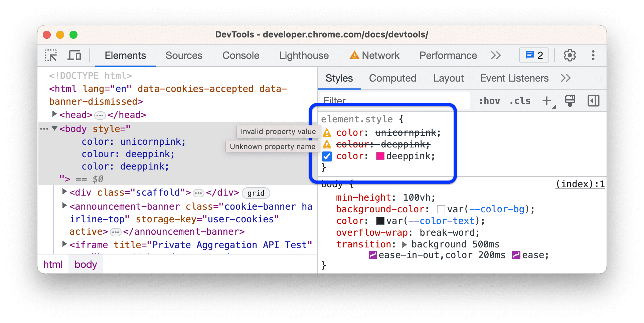
Task: Toggle the grid badge next to scaffold div
Action: 256,193
